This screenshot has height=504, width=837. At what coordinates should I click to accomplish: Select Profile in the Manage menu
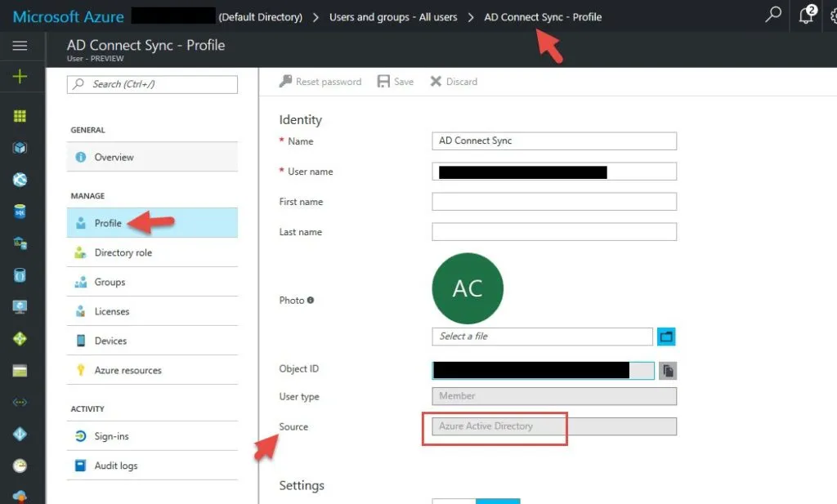coord(108,223)
